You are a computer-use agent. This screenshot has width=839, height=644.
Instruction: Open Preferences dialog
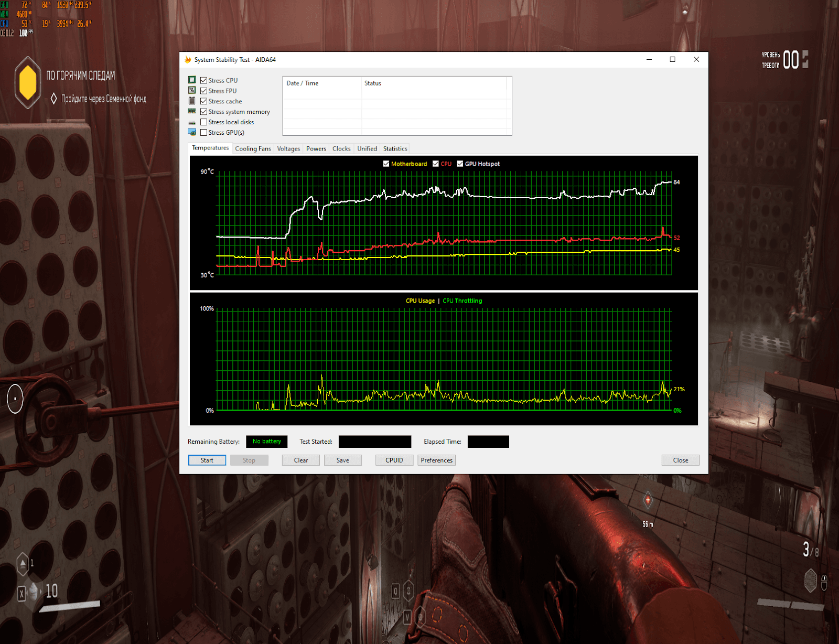[436, 460]
